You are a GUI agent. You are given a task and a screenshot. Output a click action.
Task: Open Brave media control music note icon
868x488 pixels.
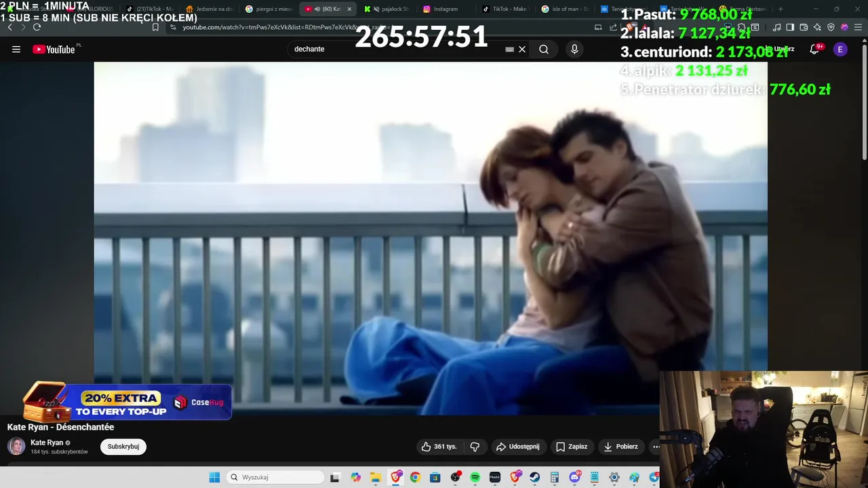tap(777, 27)
